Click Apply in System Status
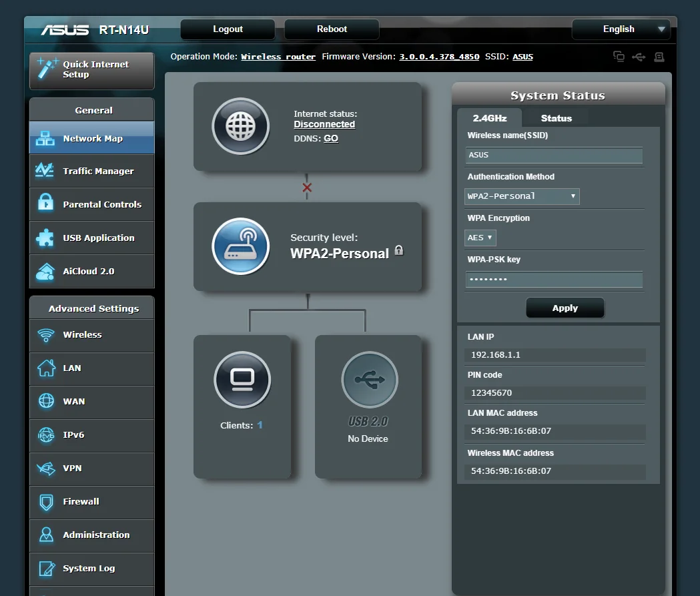Image resolution: width=700 pixels, height=596 pixels. point(565,308)
